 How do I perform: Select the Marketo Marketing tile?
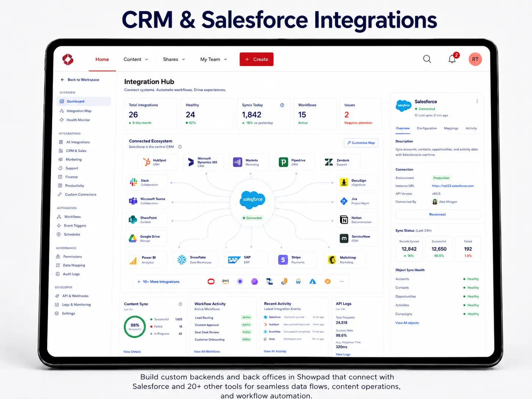pyautogui.click(x=249, y=162)
